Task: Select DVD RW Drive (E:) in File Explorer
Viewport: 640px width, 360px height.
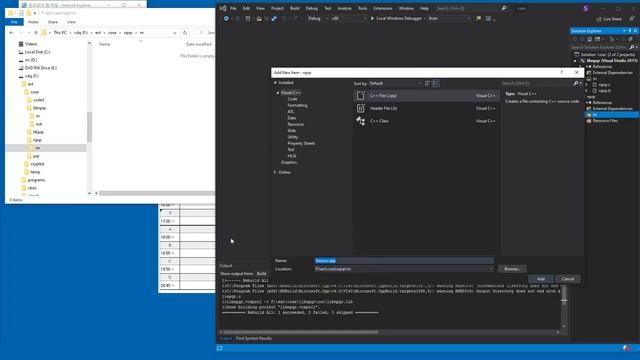Action: click(x=41, y=68)
